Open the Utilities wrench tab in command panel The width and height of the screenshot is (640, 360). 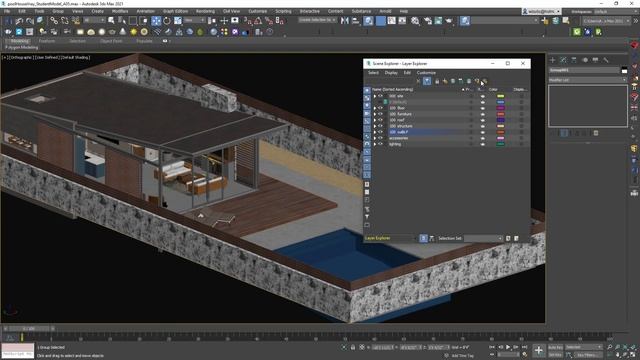click(606, 60)
